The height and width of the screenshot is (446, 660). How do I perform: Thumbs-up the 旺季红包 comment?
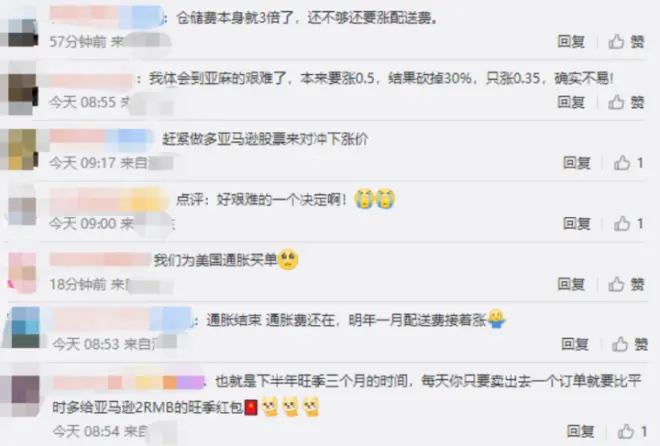point(632,431)
